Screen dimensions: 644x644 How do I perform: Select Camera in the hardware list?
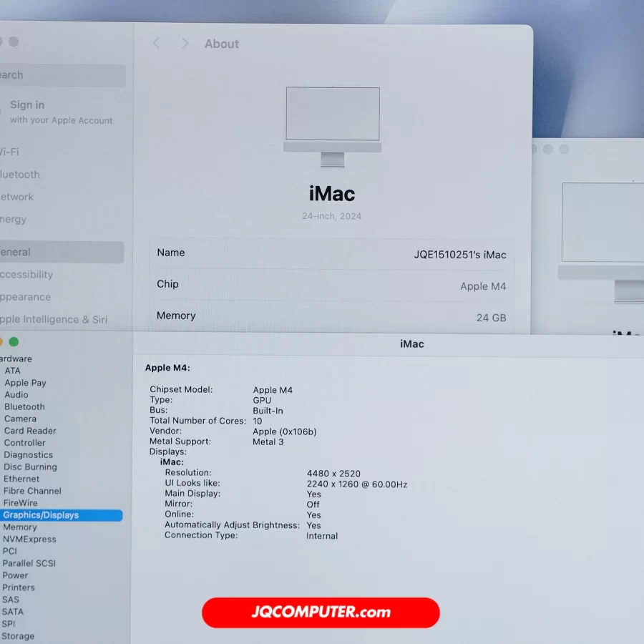tap(20, 419)
